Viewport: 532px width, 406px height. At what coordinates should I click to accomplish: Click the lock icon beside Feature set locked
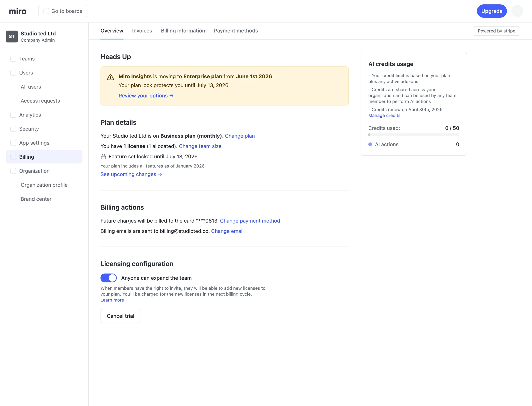pos(103,157)
